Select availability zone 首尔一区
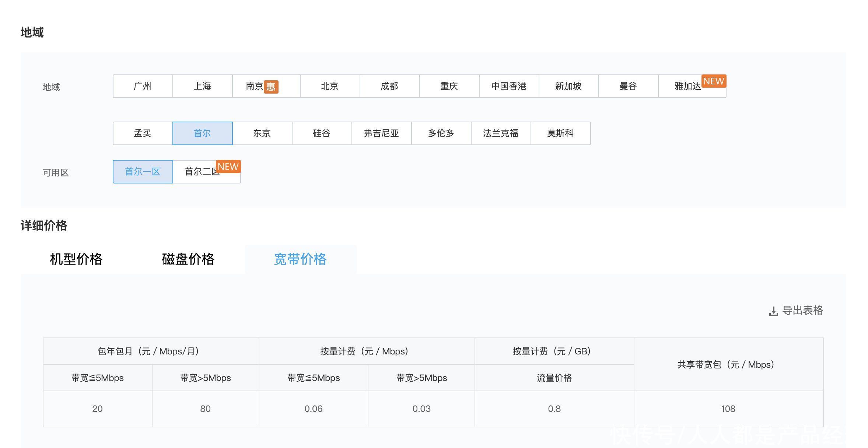This screenshot has height=448, width=868. (143, 172)
